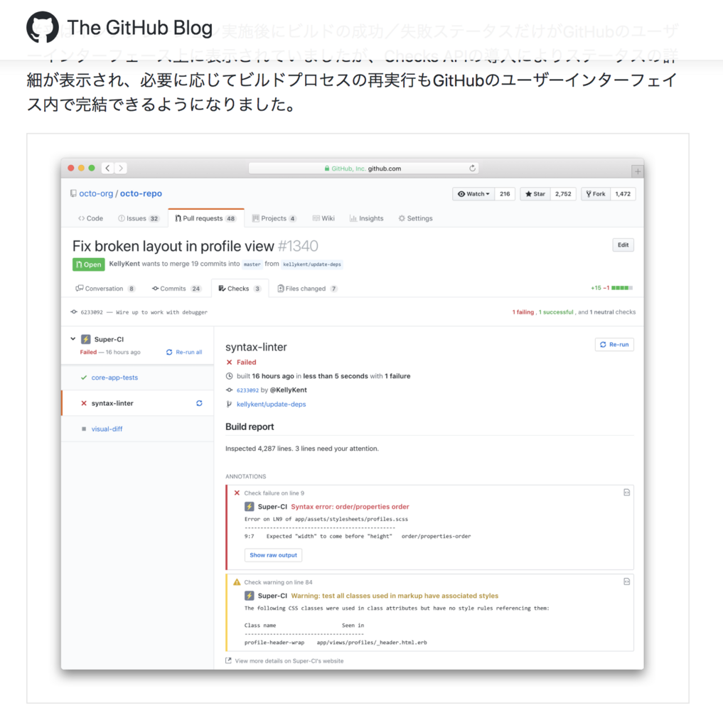Click the clock icon beside build time

point(229,376)
